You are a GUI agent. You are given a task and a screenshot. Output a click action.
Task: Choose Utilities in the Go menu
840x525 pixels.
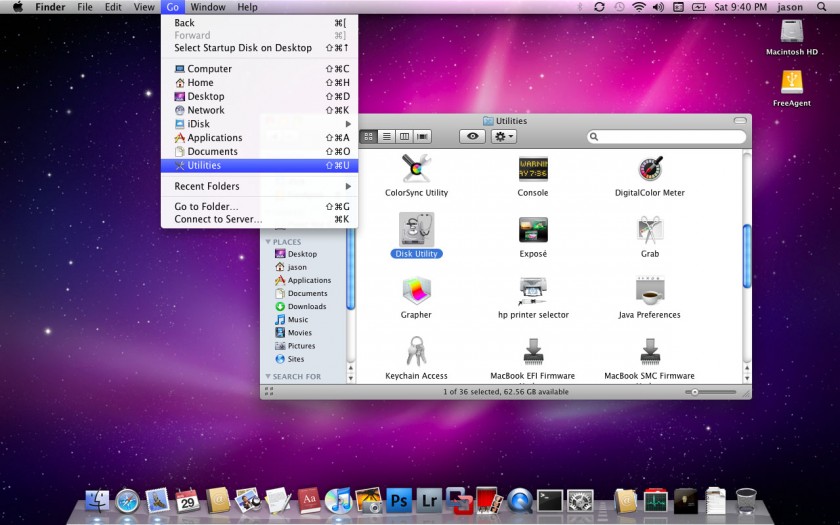259,165
